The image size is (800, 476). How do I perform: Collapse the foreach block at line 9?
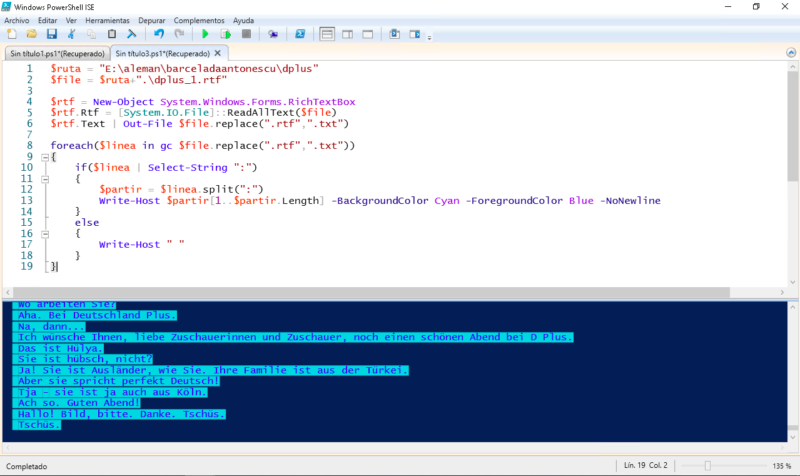click(x=45, y=157)
